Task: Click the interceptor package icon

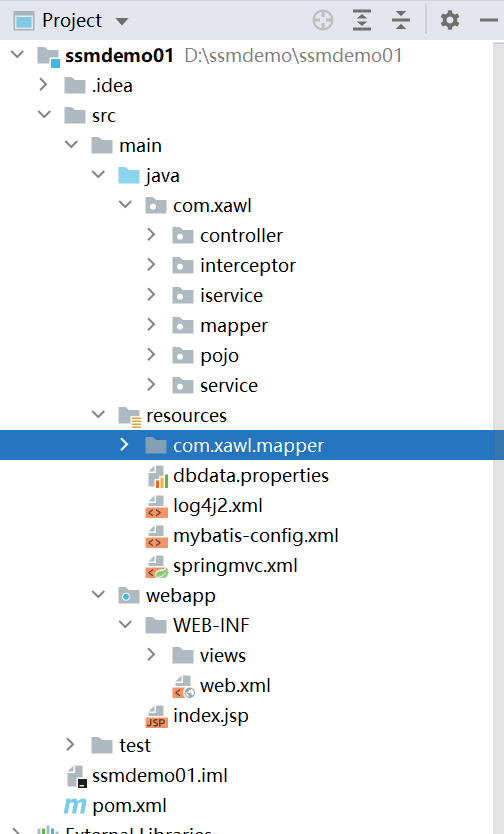Action: [x=183, y=265]
